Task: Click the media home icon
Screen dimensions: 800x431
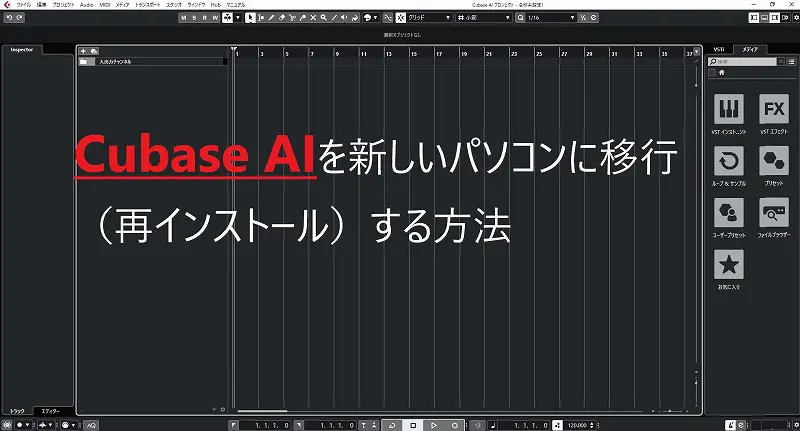Action: click(721, 72)
